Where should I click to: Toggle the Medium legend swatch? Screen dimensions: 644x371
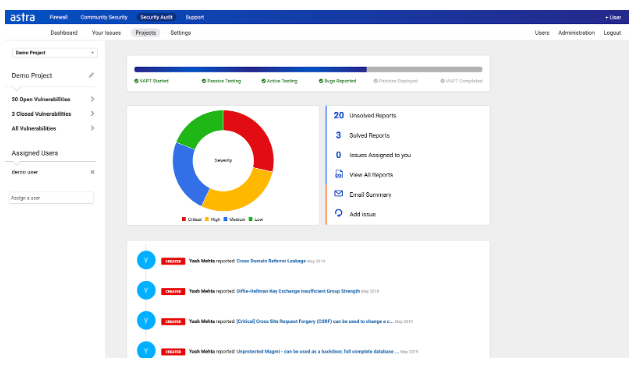225,219
